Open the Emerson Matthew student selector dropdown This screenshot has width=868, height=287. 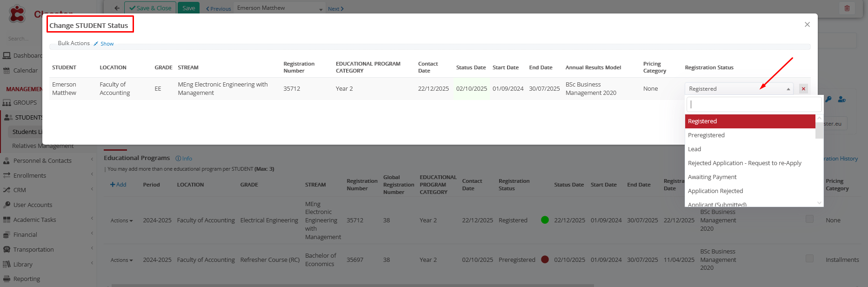[320, 9]
